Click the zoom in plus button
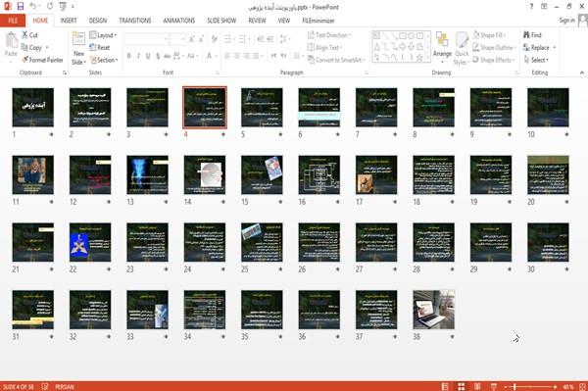Viewport: 588px width, 391px height. tap(556, 386)
